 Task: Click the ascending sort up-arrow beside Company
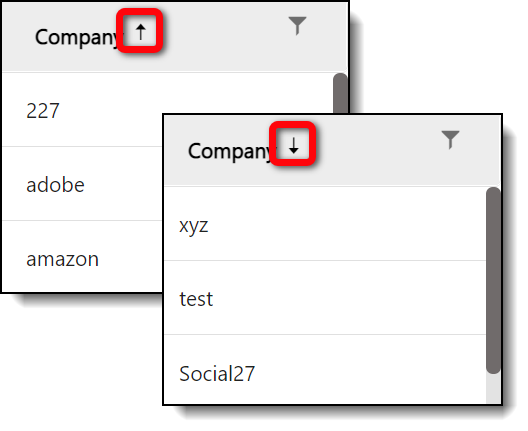click(x=140, y=32)
